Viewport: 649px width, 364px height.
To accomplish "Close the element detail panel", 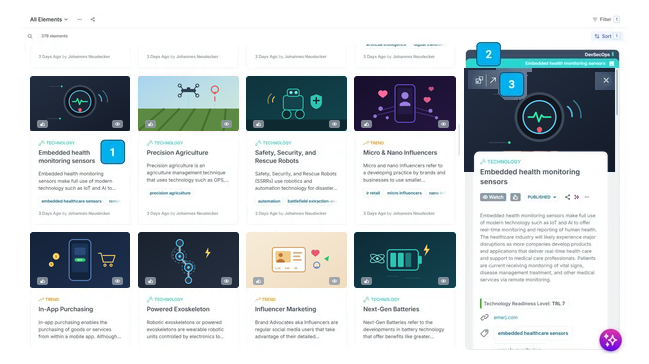I will 606,80.
